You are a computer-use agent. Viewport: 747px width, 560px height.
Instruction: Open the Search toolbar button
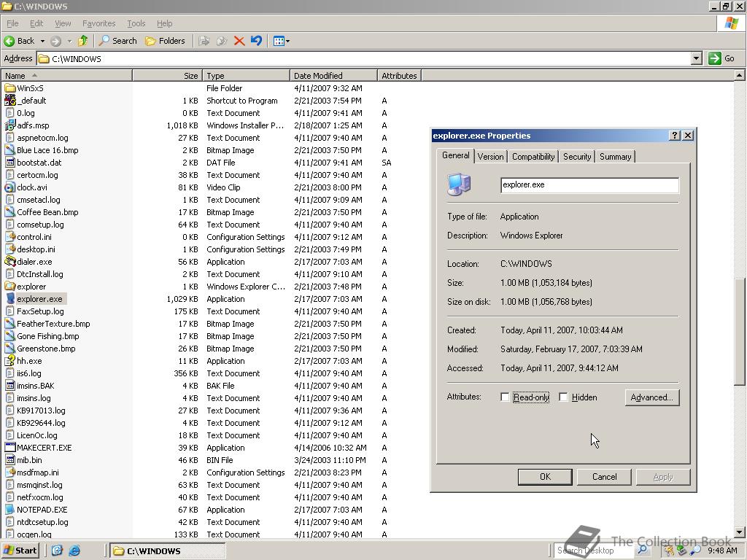pyautogui.click(x=117, y=41)
